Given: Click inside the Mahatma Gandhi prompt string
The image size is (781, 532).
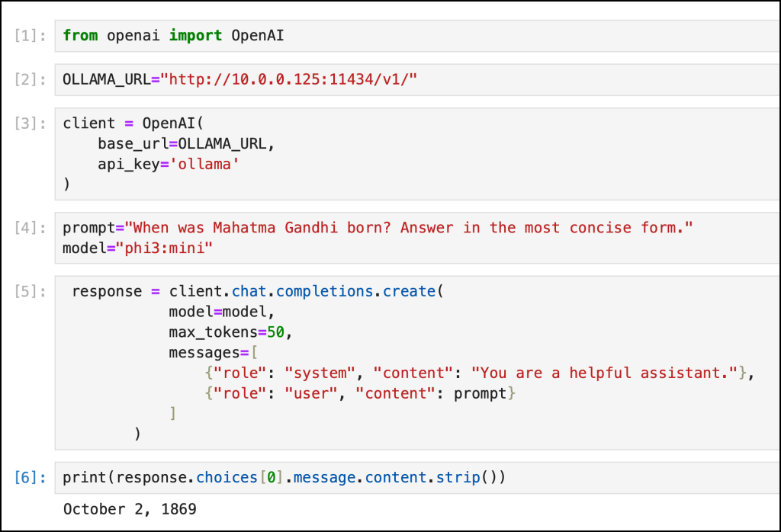Looking at the screenshot, I should coord(409,228).
